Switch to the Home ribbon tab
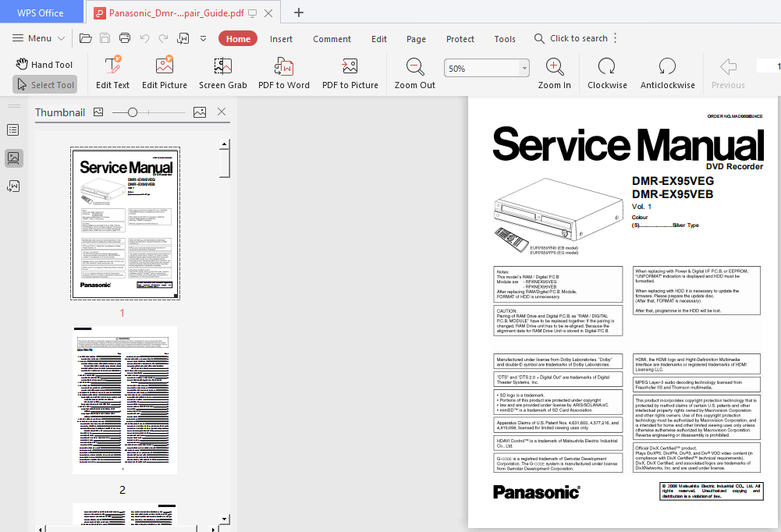Screen dimensions: 781x532 (238, 39)
